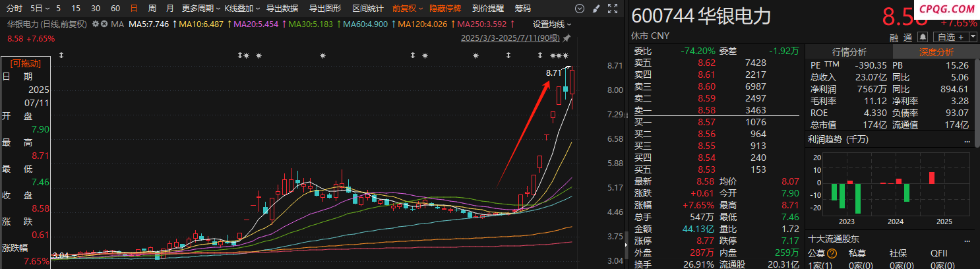Select the 5-minute period

coord(58,9)
